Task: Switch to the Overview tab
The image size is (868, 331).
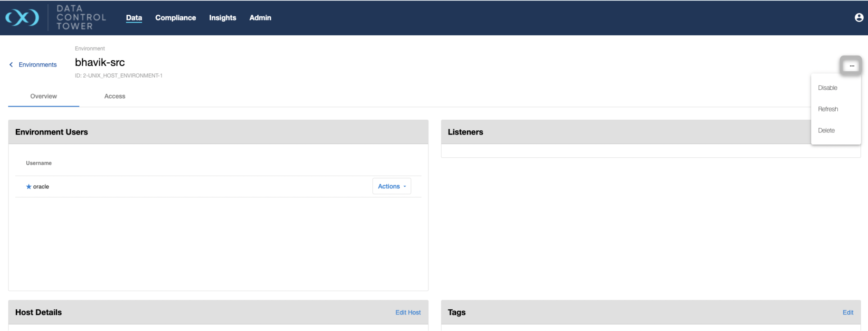Action: coord(43,96)
